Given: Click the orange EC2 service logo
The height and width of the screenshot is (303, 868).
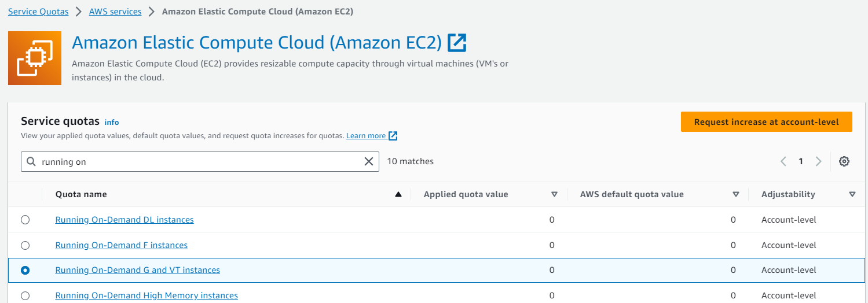Looking at the screenshot, I should (x=35, y=58).
